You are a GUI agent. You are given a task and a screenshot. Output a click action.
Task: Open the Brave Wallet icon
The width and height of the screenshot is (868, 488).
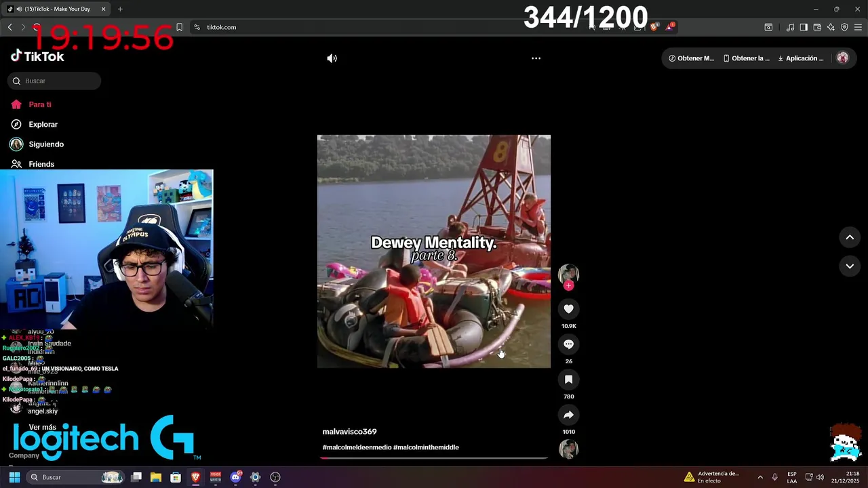click(x=817, y=27)
